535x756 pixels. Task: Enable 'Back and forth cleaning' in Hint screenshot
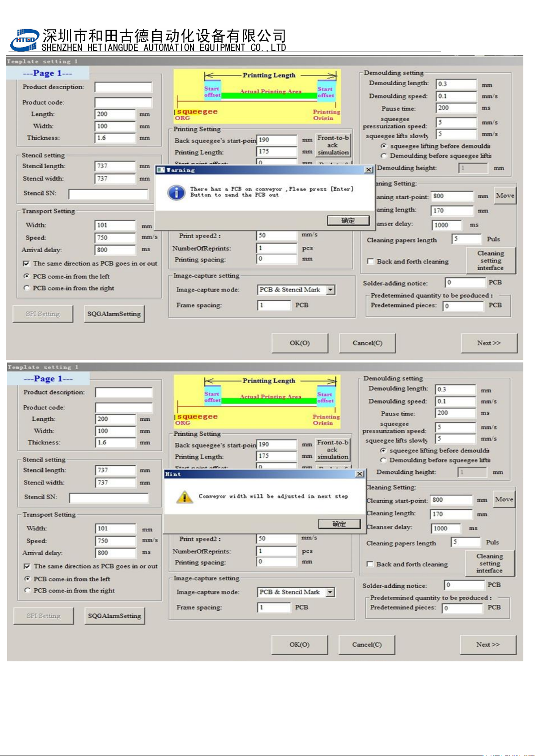370,564
